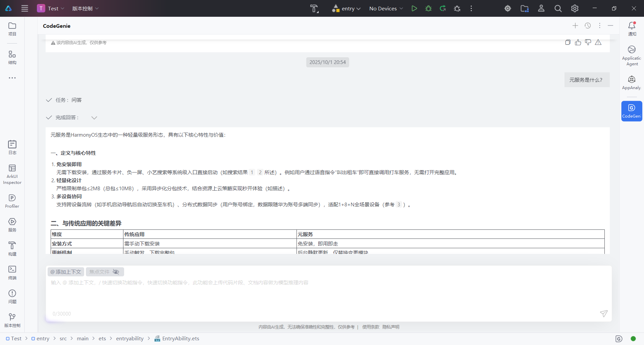Open reference badge 2 in the answer
Viewport: 644px width, 345px height.
coord(260,172)
